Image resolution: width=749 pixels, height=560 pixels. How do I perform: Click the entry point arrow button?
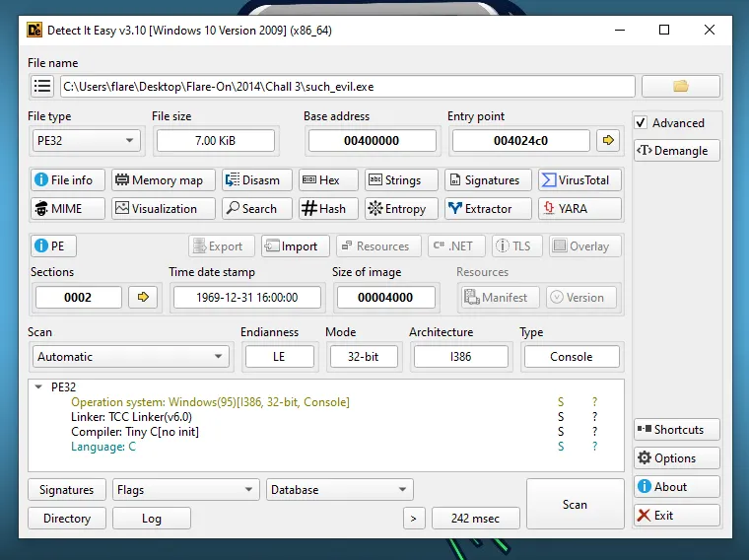tap(608, 141)
